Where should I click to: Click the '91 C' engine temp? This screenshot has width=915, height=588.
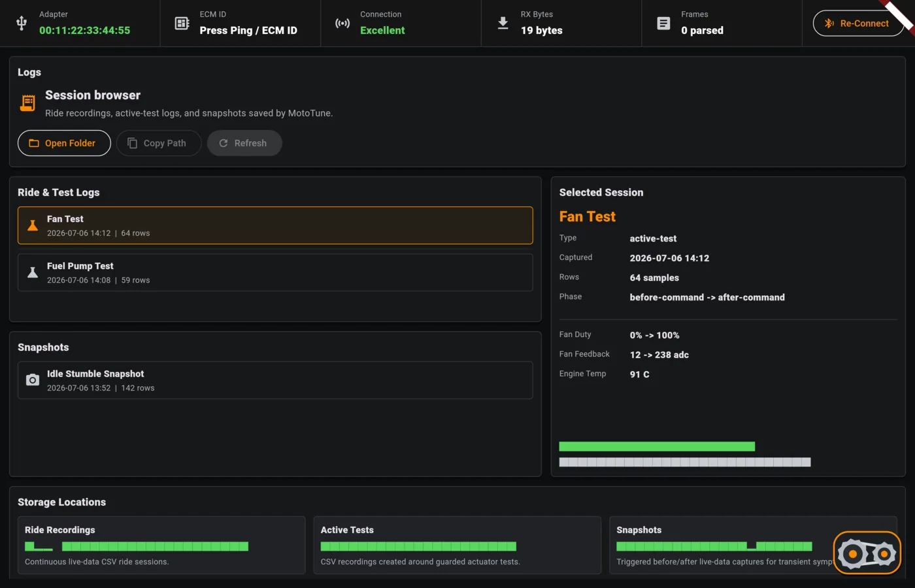(x=640, y=374)
